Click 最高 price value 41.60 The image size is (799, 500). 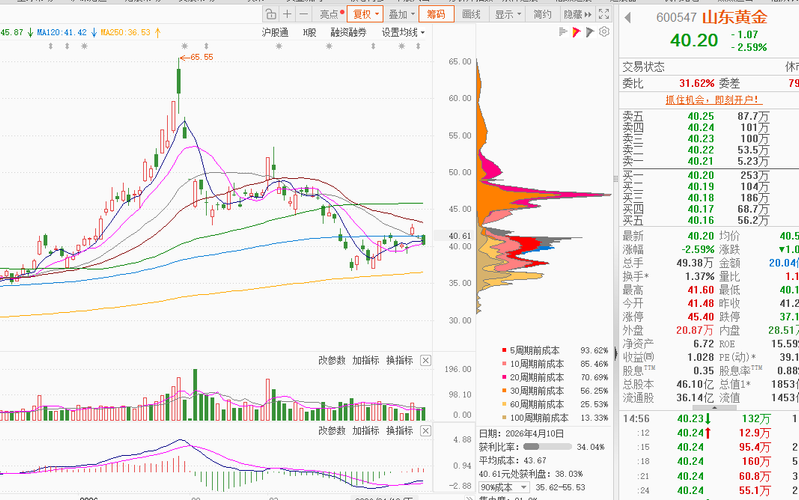tap(701, 290)
